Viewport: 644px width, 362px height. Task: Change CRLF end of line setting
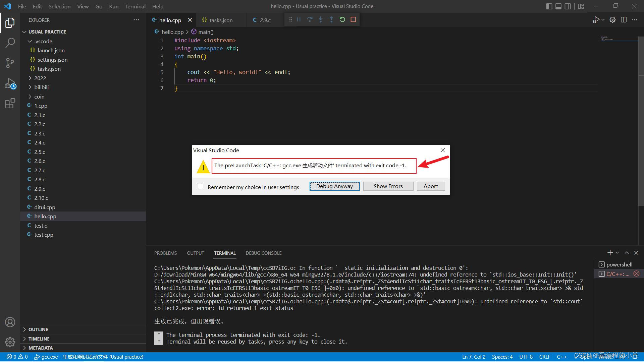coord(545,357)
